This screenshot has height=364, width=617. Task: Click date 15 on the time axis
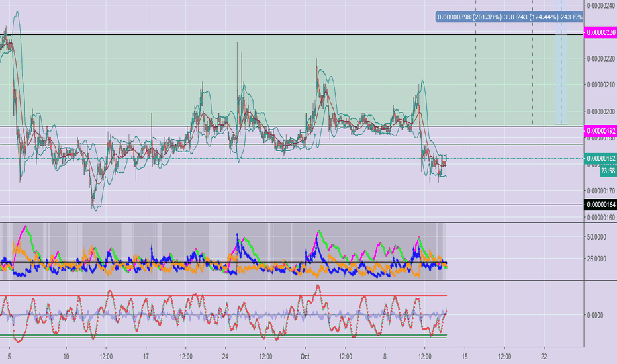click(465, 357)
